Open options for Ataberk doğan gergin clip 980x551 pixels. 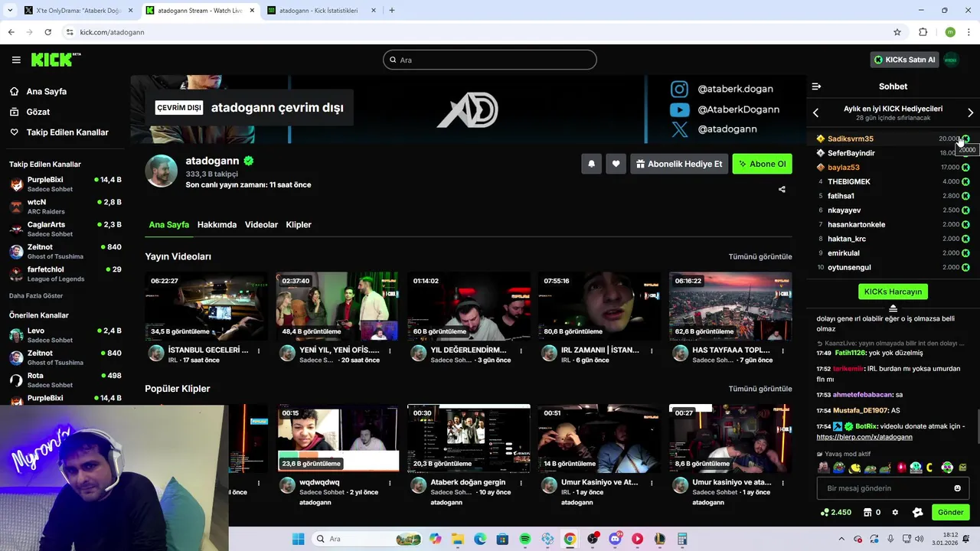(521, 483)
